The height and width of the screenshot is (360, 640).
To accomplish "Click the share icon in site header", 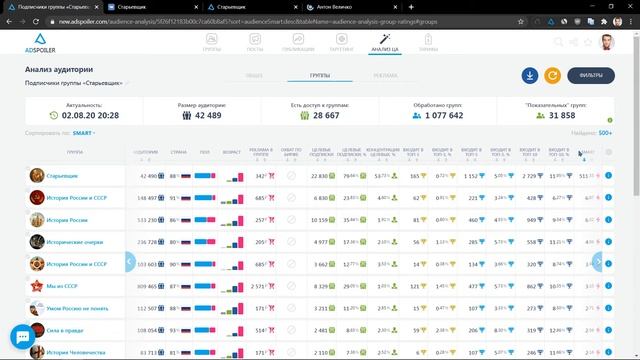I will pos(573,42).
